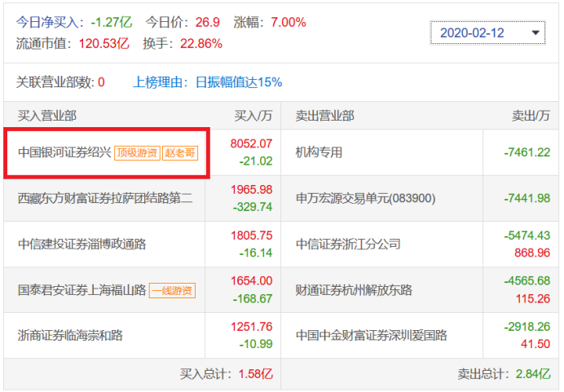Click the value -21.02
This screenshot has height=392, width=564.
point(256,161)
